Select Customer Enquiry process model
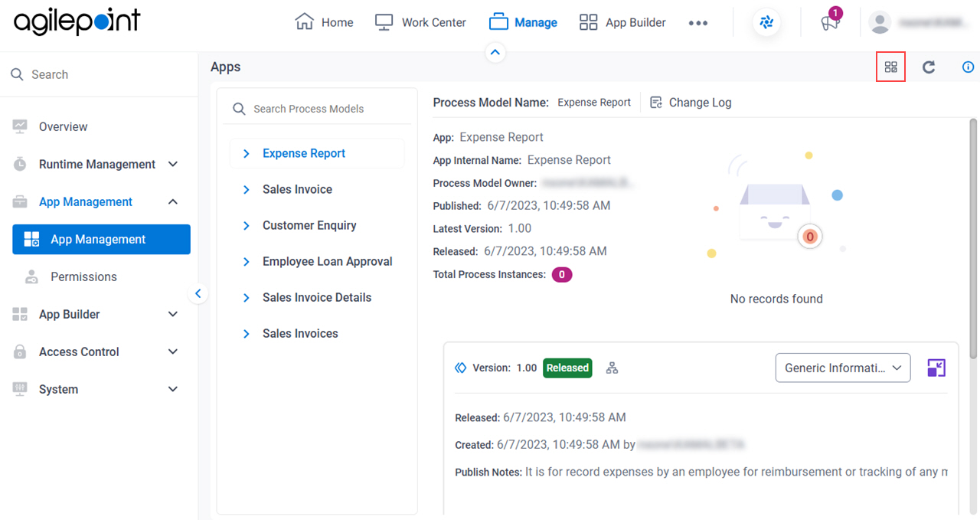 point(309,225)
